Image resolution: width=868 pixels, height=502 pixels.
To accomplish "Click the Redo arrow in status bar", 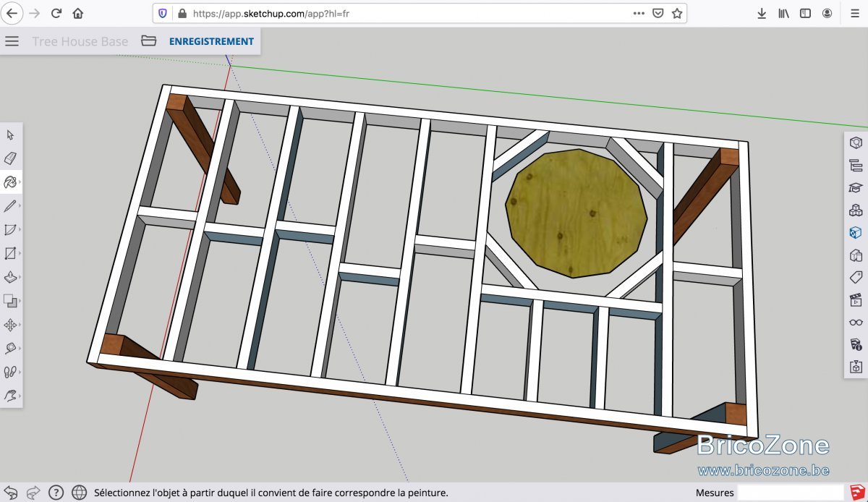I will pyautogui.click(x=33, y=493).
